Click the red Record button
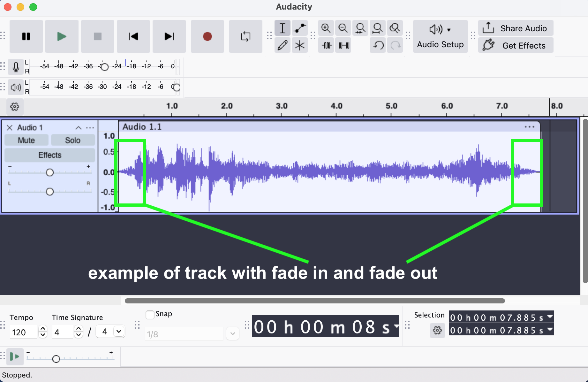 (x=207, y=36)
